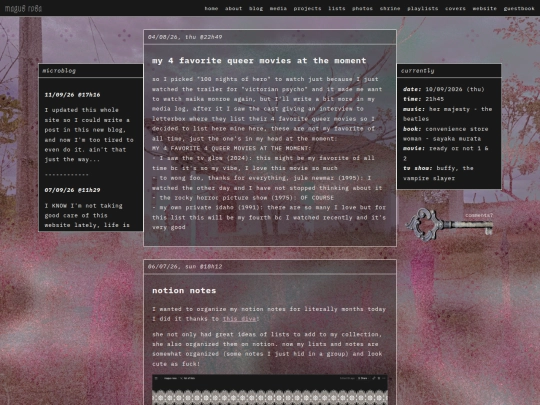540x405 pixels.
Task: Sign the guestbook page link
Action: point(519,8)
